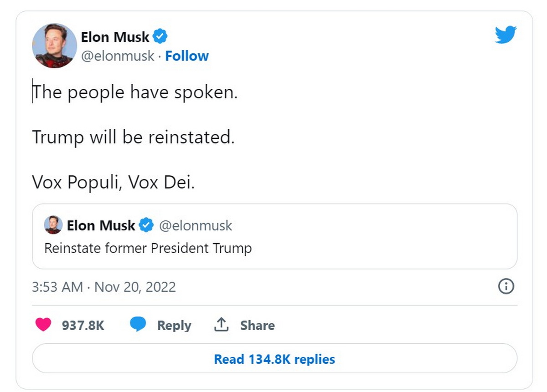Click the 'Trump will be reinstated.' tweet text

click(133, 137)
